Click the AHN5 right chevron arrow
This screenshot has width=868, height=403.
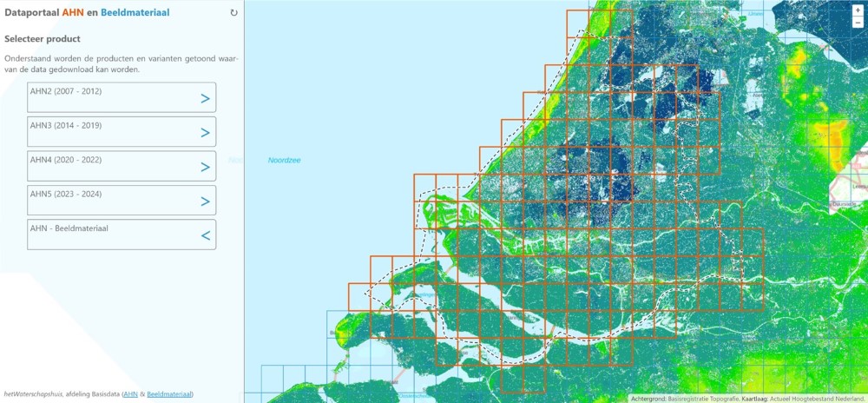click(206, 201)
